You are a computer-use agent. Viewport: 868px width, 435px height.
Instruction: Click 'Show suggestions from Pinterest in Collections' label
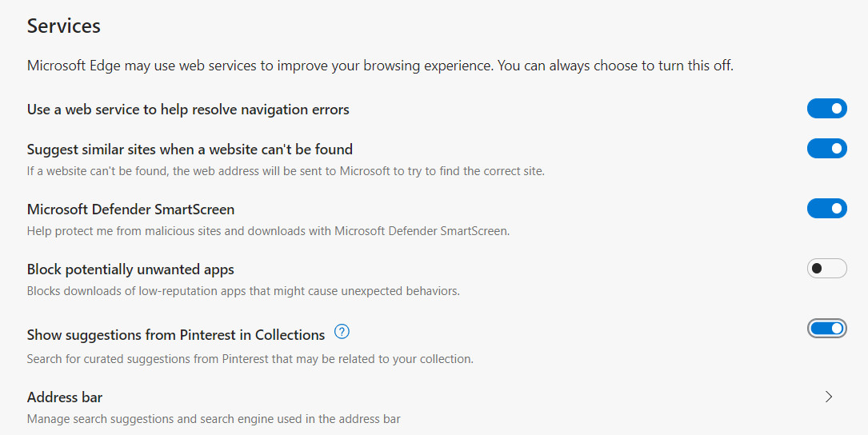[x=176, y=335]
